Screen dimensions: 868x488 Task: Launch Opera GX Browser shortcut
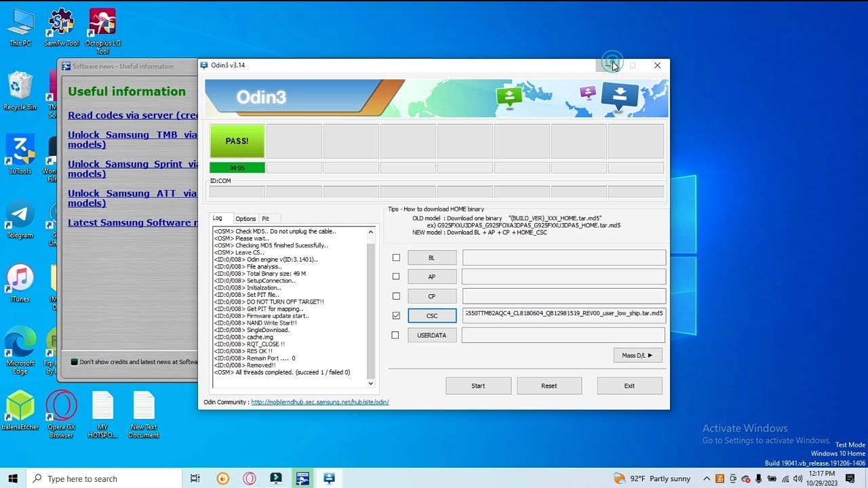tap(61, 415)
